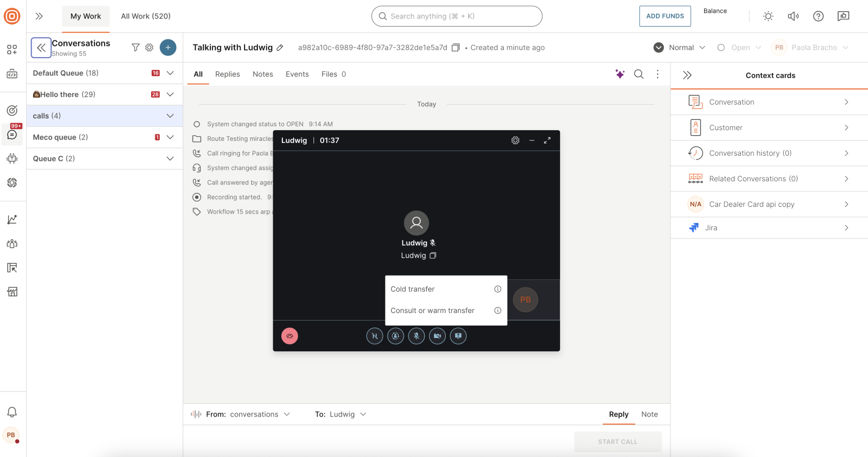Screen dimensions: 868x457
Task: Create new conversation with plus button
Action: coord(168,47)
